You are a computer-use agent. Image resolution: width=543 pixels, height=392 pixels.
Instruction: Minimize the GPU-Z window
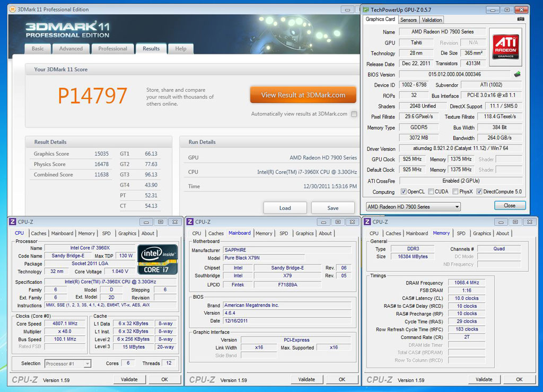(x=493, y=10)
